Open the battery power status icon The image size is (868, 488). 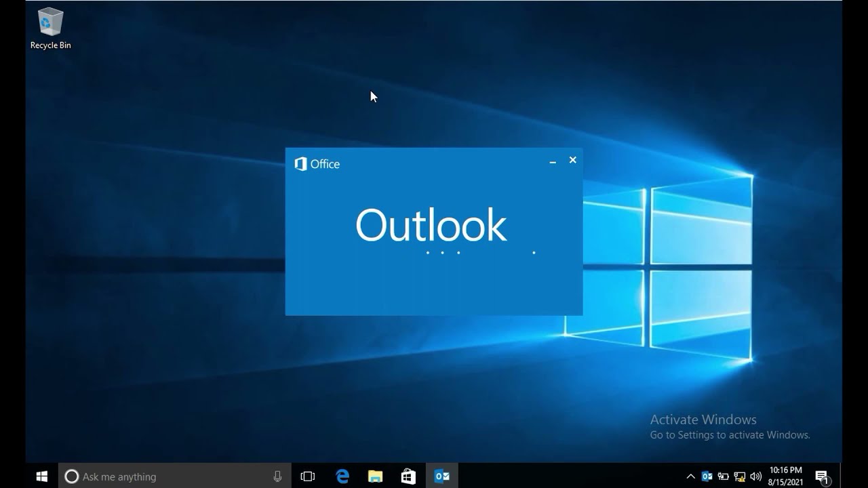pos(724,476)
